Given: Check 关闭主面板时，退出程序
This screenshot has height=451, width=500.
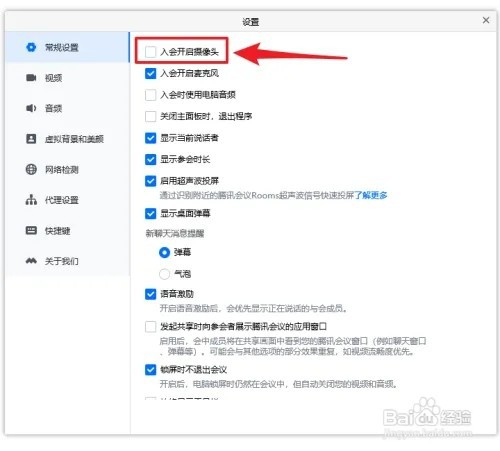Looking at the screenshot, I should (x=150, y=116).
